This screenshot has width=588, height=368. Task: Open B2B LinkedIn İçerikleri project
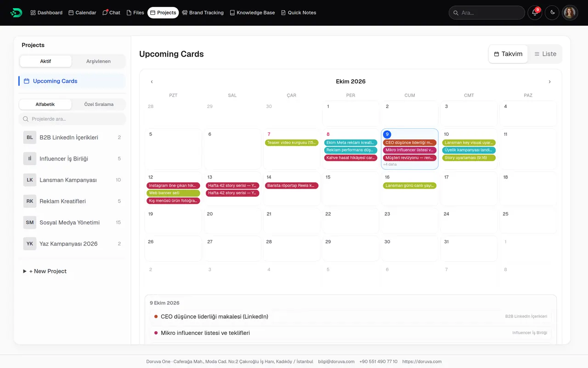72,138
